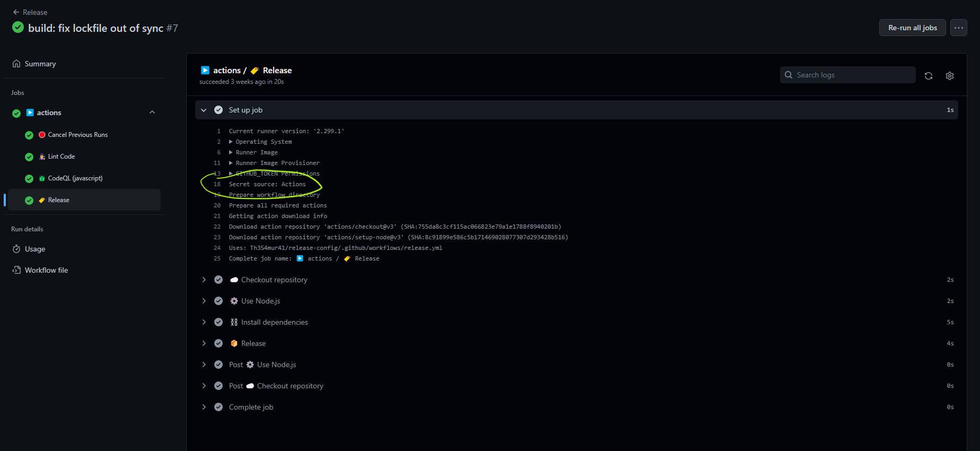Screen dimensions: 980x451
Task: Open the log settings gear icon
Action: pos(950,76)
